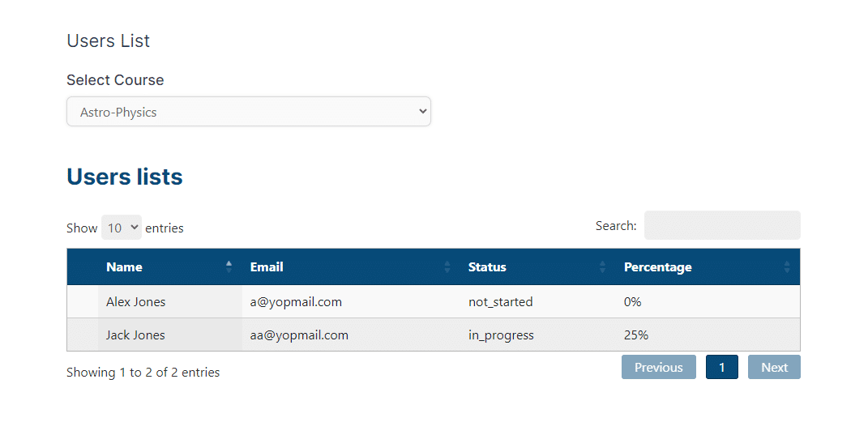Screen dimensions: 868x422
Task: Go to page 1 in pagination
Action: coord(722,367)
